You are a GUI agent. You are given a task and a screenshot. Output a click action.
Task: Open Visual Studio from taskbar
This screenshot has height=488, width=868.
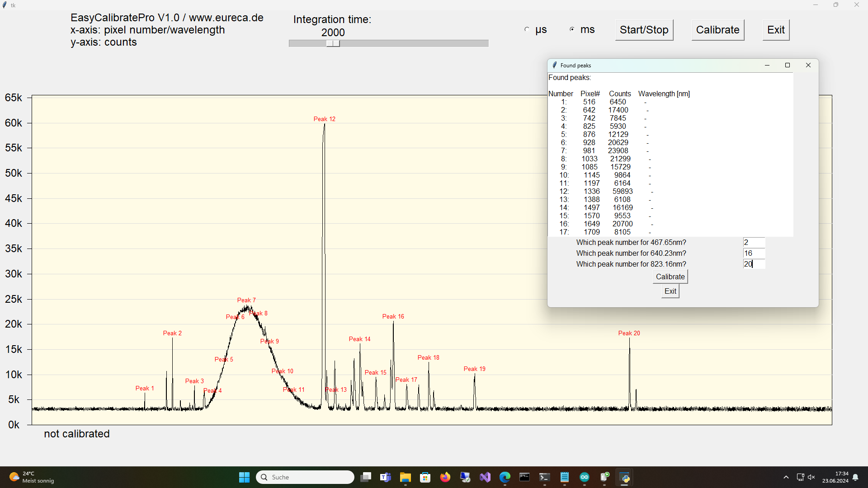[485, 477]
